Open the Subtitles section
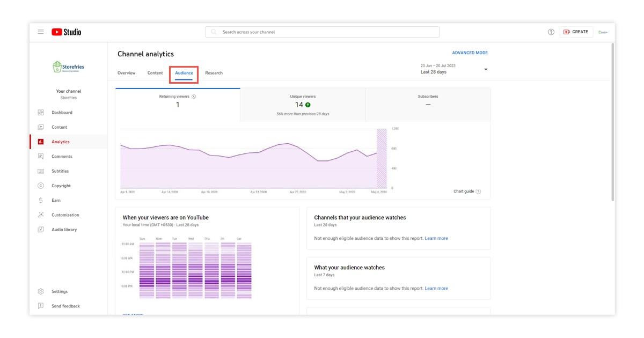Viewport: 644px width, 338px height. click(x=60, y=171)
